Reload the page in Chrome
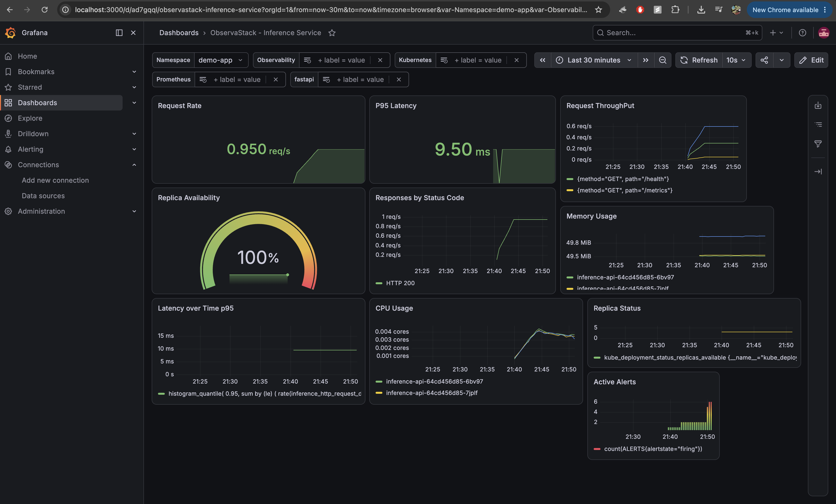The image size is (836, 504). tap(44, 10)
